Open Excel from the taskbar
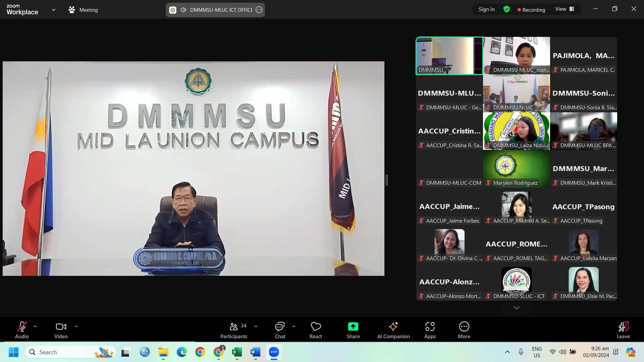 [237, 352]
